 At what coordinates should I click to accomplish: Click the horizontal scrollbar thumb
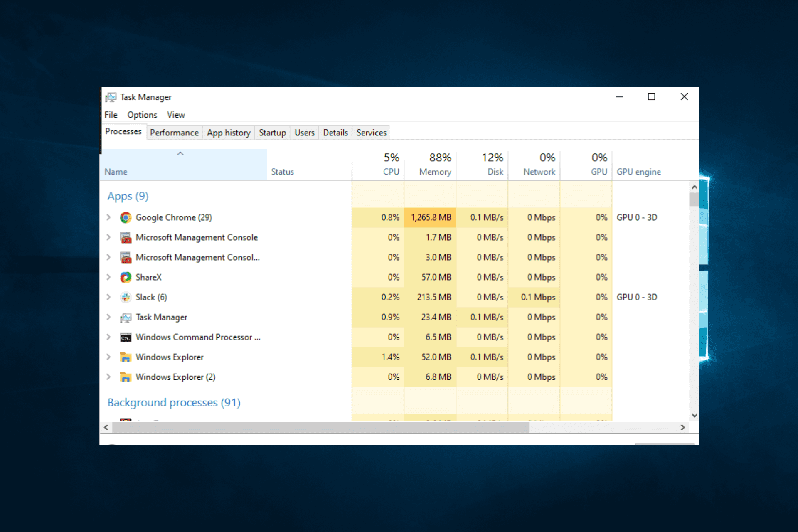click(320, 427)
